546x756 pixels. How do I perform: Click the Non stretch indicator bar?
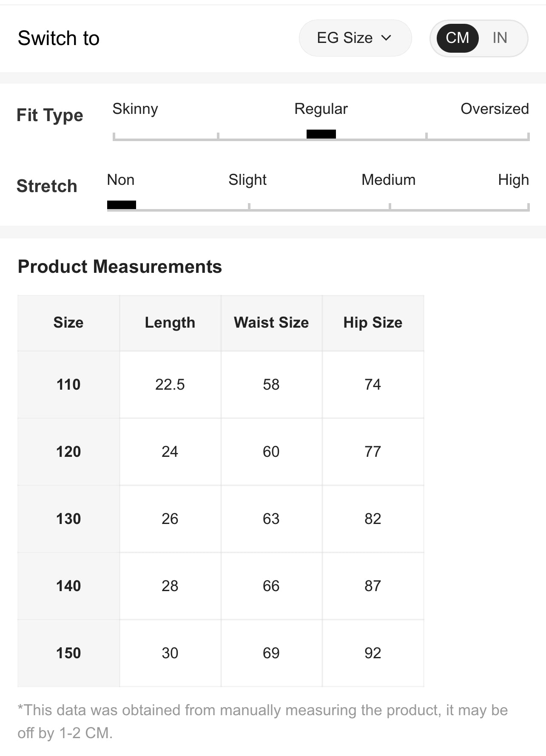[x=122, y=205]
